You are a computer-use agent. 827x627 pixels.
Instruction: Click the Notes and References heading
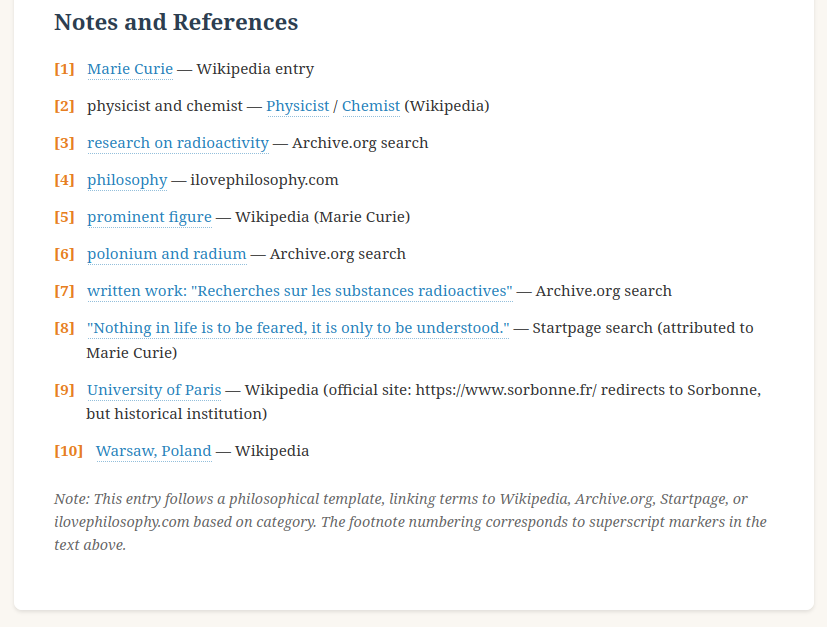pyautogui.click(x=176, y=22)
